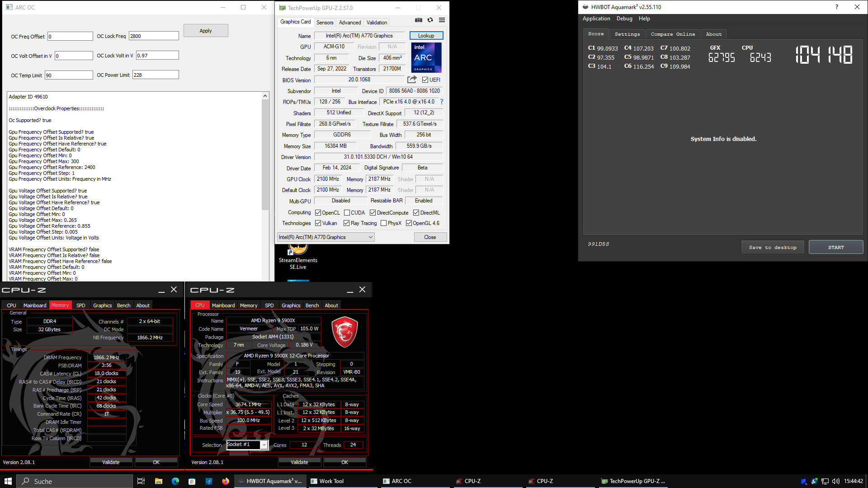
Task: Launch Firefox from the taskbar
Action: point(226,481)
